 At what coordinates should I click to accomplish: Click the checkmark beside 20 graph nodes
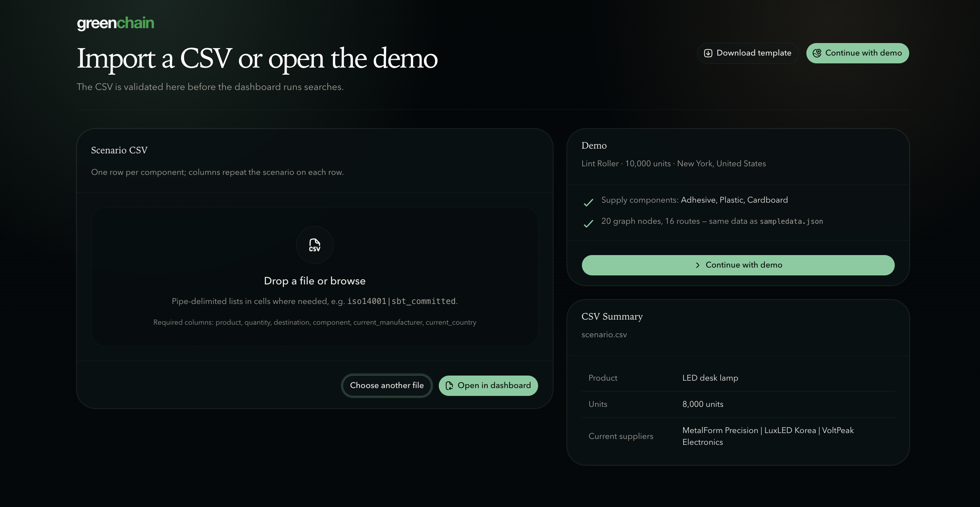pos(588,224)
